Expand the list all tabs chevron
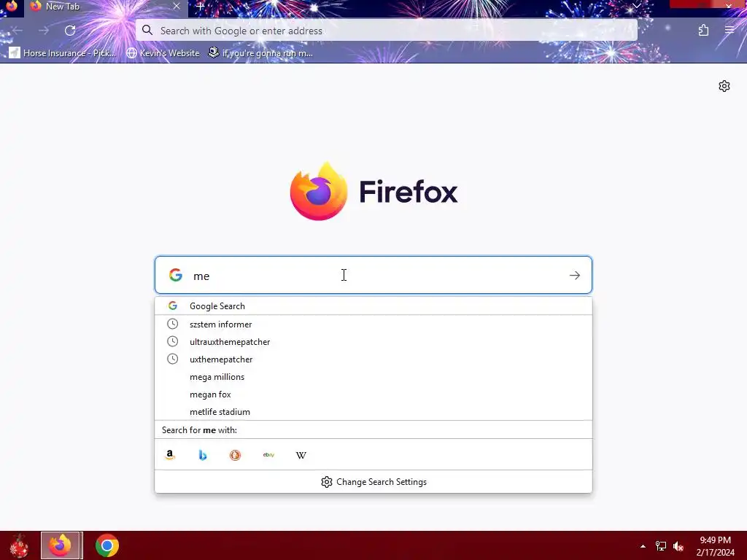Screen dimensions: 747x560 [636, 6]
